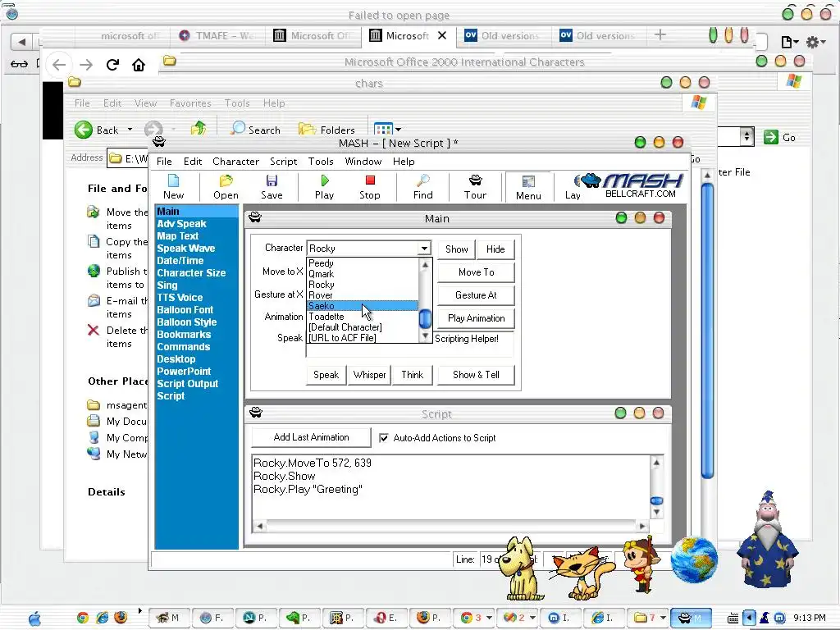Viewport: 840px width, 630px height.
Task: Click the Merlin wizard character
Action: click(x=767, y=538)
